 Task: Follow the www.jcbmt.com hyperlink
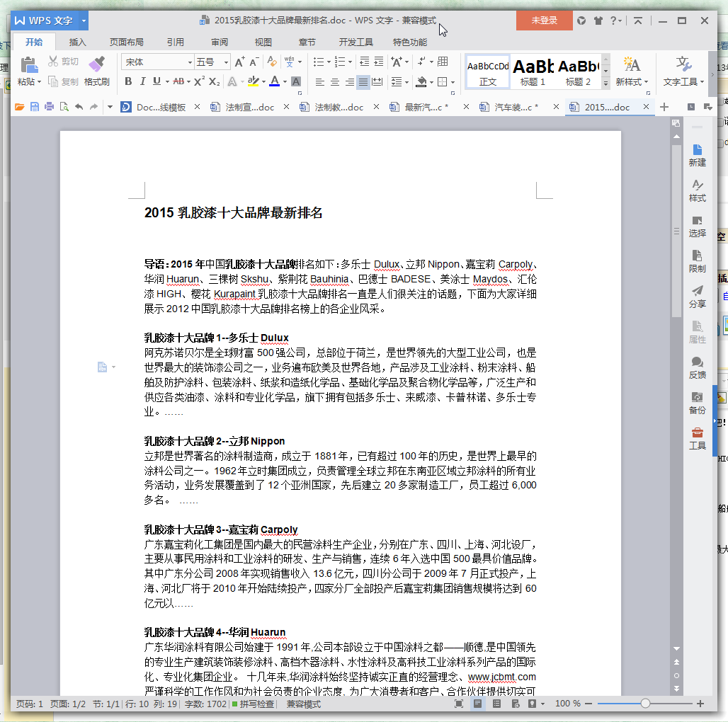(502, 677)
